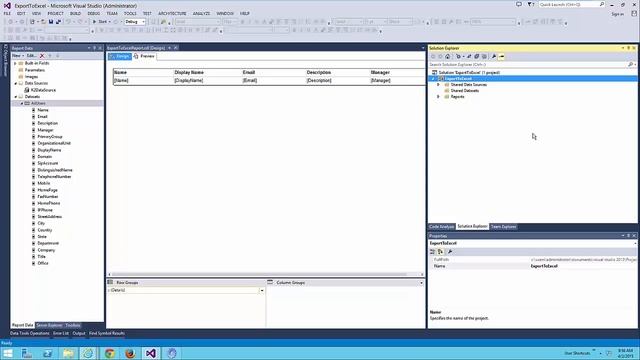
Task: Open Data Tools Operations tab
Action: (x=29, y=333)
